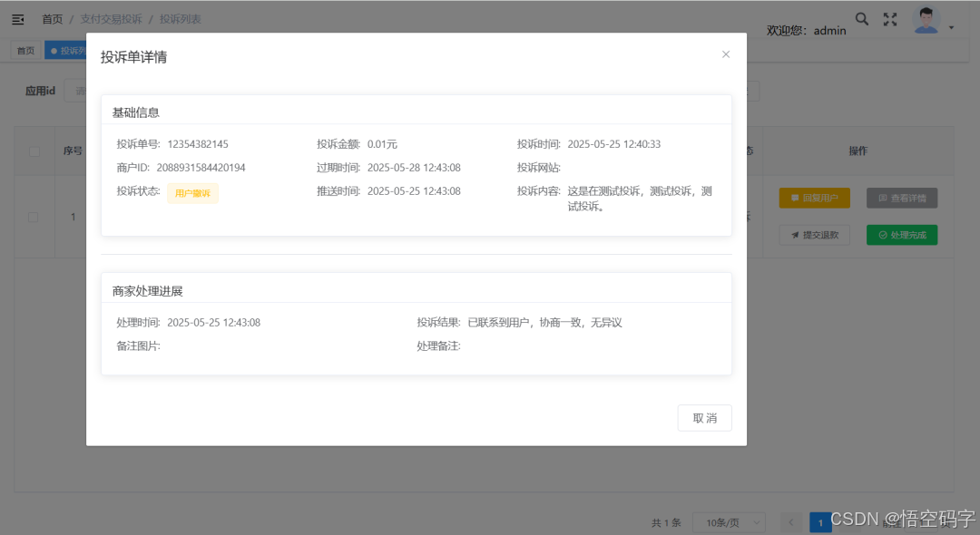980x535 pixels.
Task: Click 支付交易投诉 breadcrumb link
Action: tap(112, 19)
